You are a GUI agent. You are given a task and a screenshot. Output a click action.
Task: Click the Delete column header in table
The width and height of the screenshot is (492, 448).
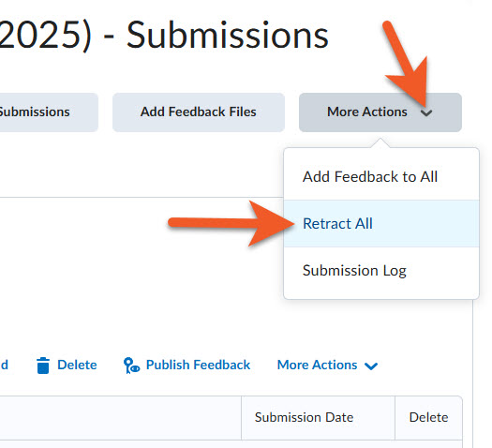(428, 418)
